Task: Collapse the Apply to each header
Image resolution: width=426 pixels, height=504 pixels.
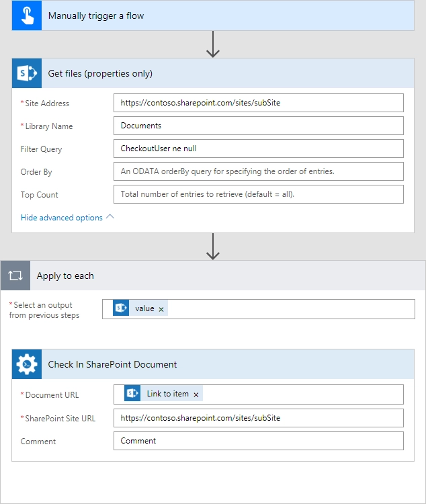Action: (x=213, y=276)
